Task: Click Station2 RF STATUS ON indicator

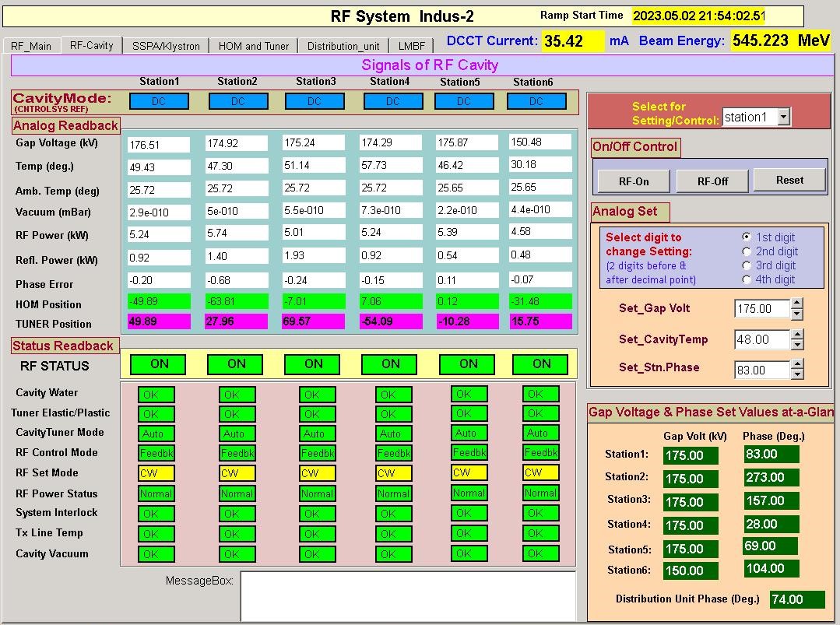Action: click(235, 364)
